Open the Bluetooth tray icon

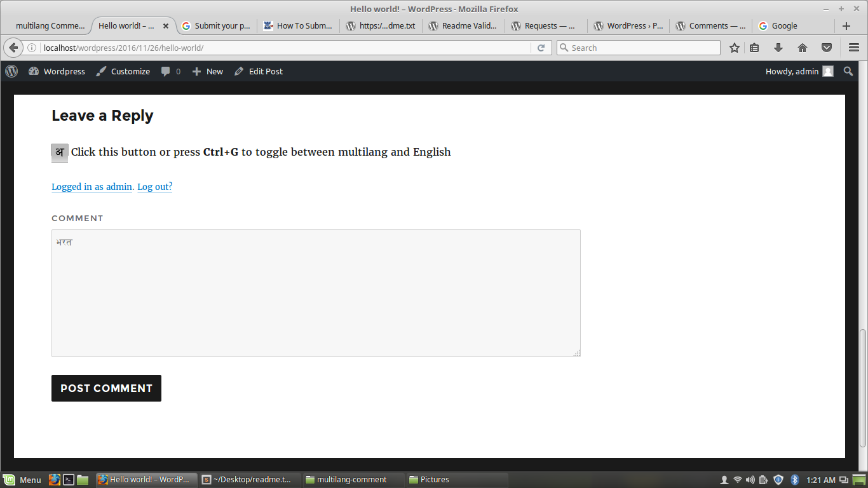click(x=794, y=480)
